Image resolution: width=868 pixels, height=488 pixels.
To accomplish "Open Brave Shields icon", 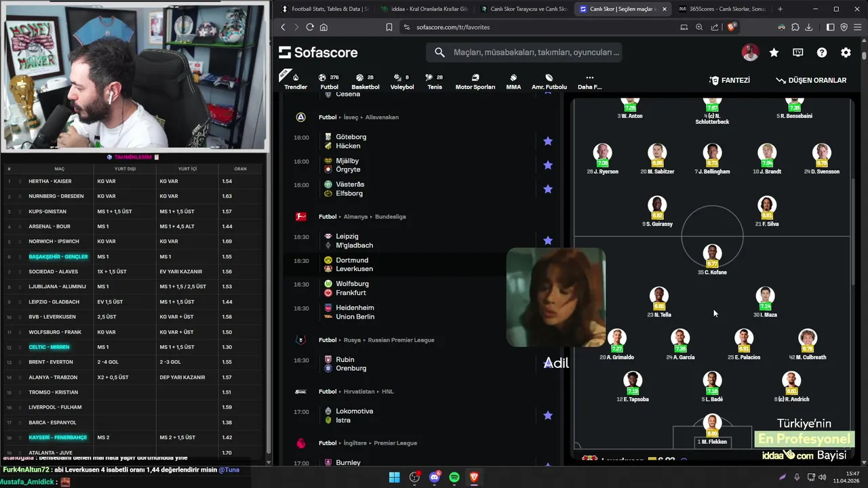I will click(732, 27).
